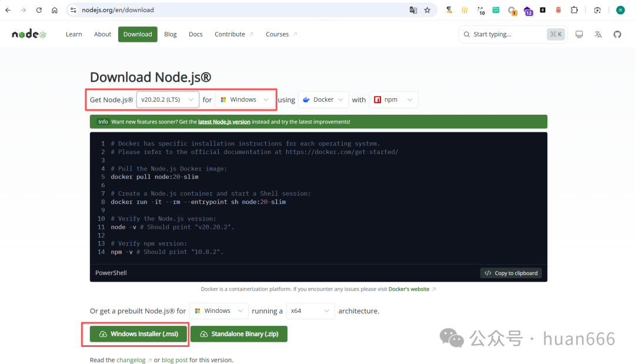This screenshot has height=364, width=635.
Task: Click the green code extension icon
Action: pos(496,10)
